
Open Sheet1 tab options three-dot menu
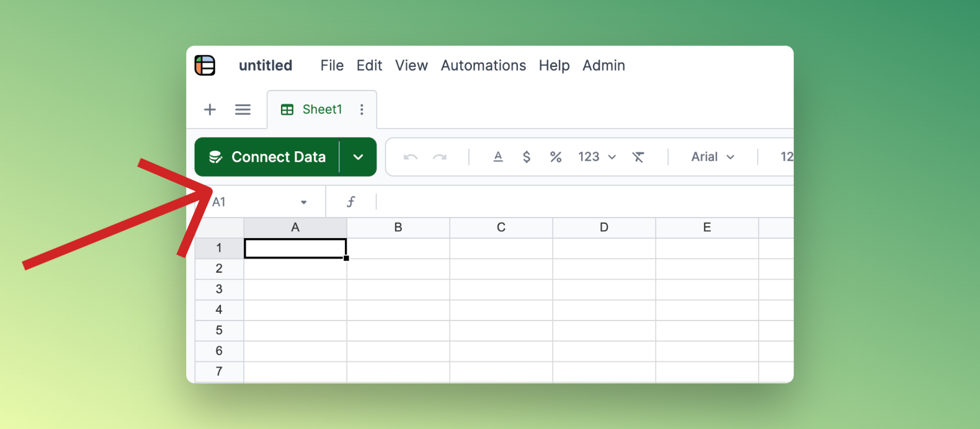[362, 110]
